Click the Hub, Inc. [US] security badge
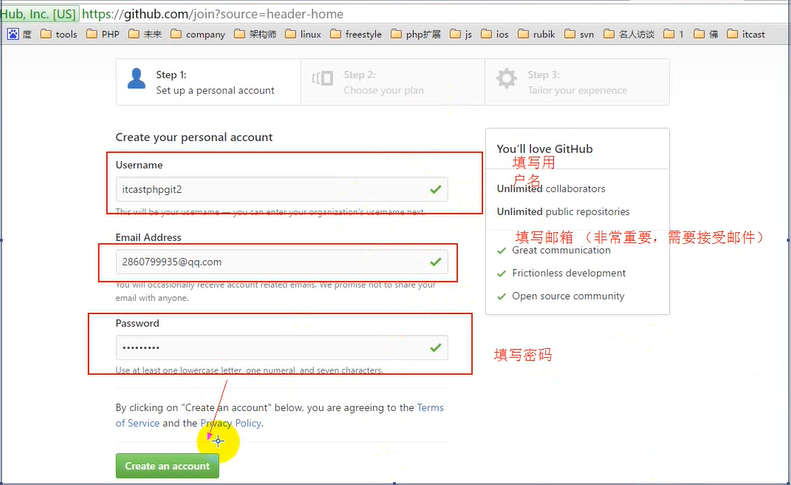Screen dimensions: 791x485 pyautogui.click(x=39, y=14)
